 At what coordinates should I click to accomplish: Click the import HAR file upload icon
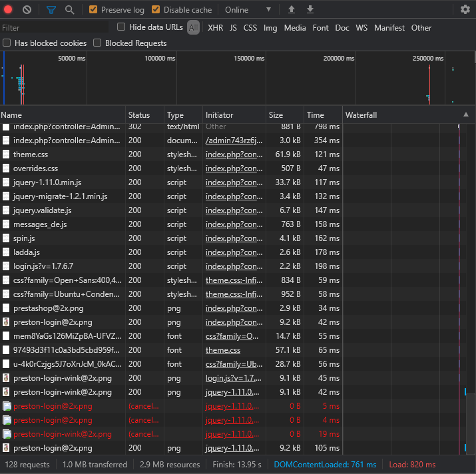[291, 10]
